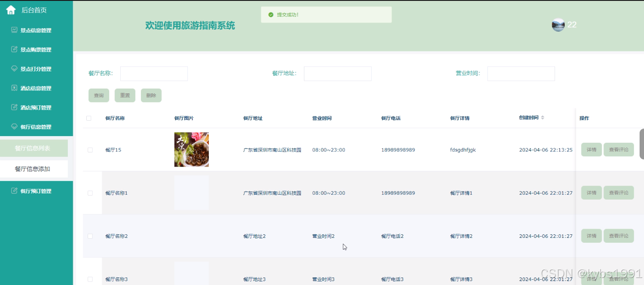Open 查看评论 for 餐厅15
This screenshot has width=644, height=285.
click(x=618, y=150)
